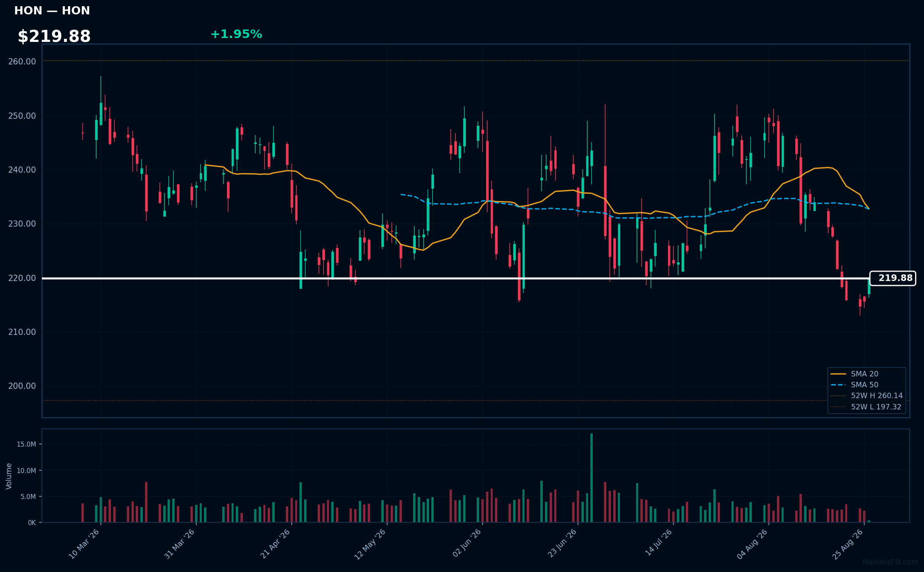The image size is (924, 572).
Task: Click the 23 Jun '26 date label
Action: (x=562, y=543)
